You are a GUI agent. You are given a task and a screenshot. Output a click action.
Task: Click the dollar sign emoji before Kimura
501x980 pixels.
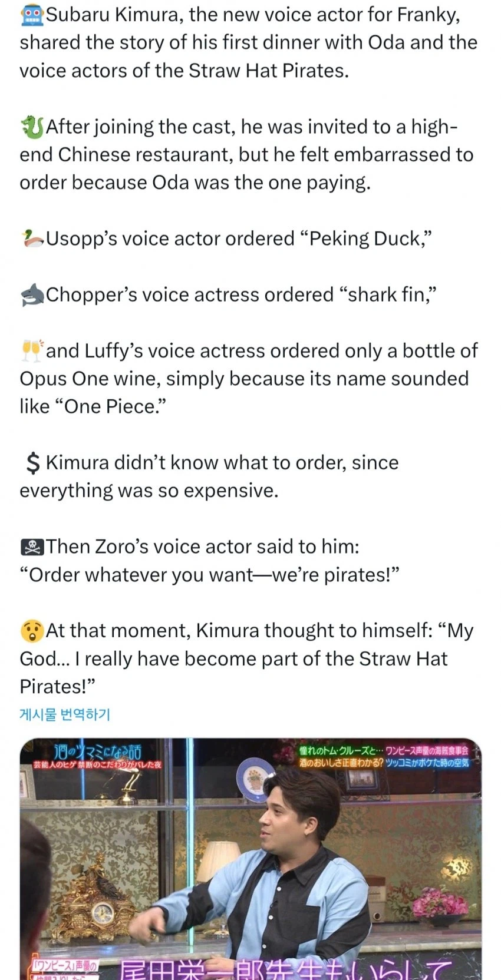[33, 463]
